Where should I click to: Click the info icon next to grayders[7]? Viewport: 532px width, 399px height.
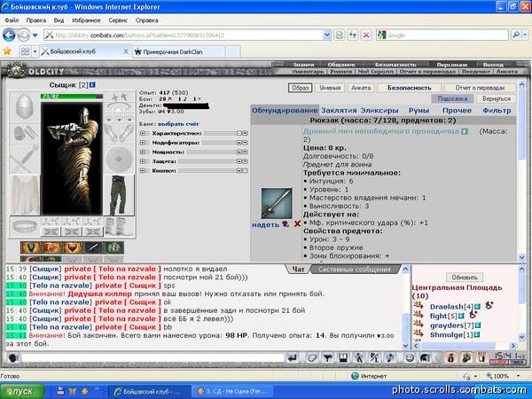click(x=477, y=325)
